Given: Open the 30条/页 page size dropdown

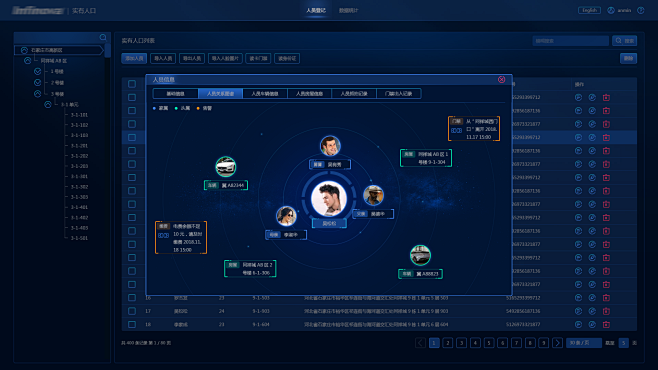Looking at the screenshot, I should tap(584, 343).
